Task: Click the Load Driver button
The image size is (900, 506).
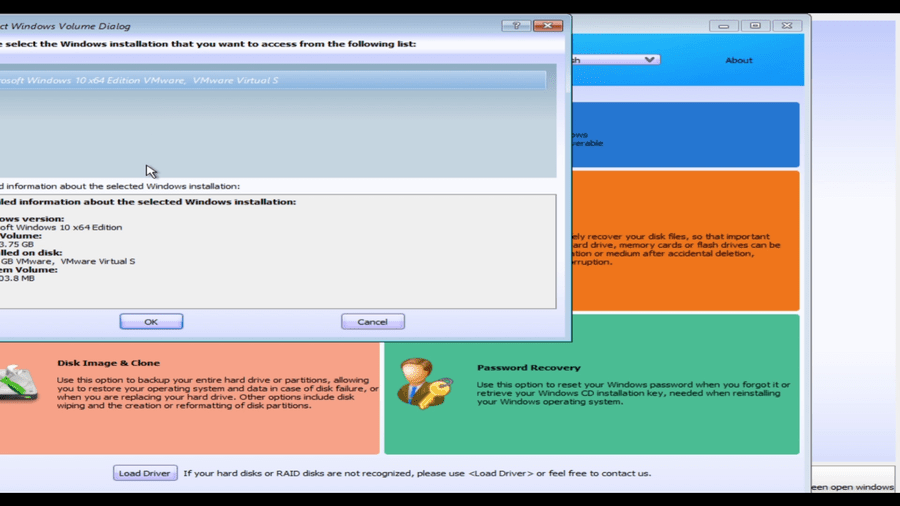Action: pos(145,473)
